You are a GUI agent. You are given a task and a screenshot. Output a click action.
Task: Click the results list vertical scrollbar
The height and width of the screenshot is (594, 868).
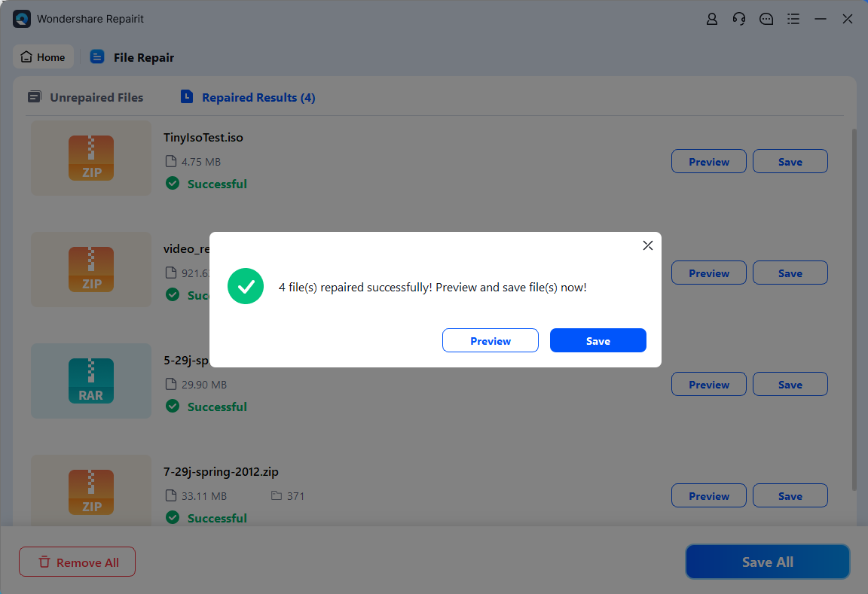[854, 309]
